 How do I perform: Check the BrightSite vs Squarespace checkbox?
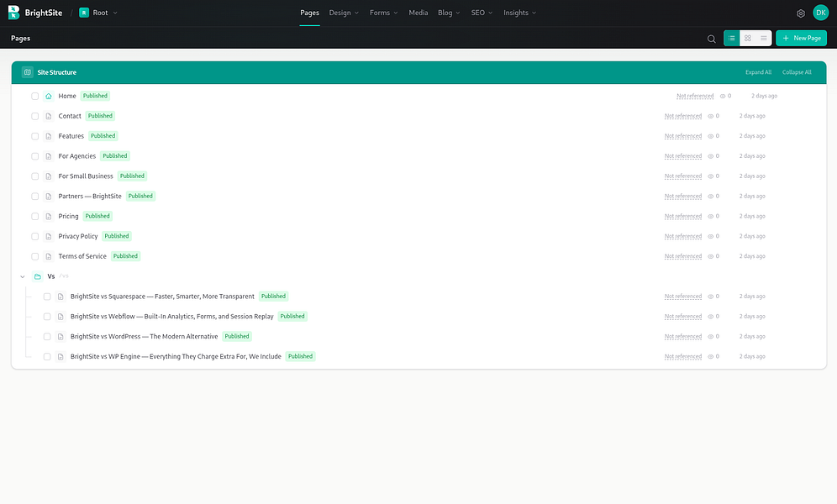(x=47, y=297)
